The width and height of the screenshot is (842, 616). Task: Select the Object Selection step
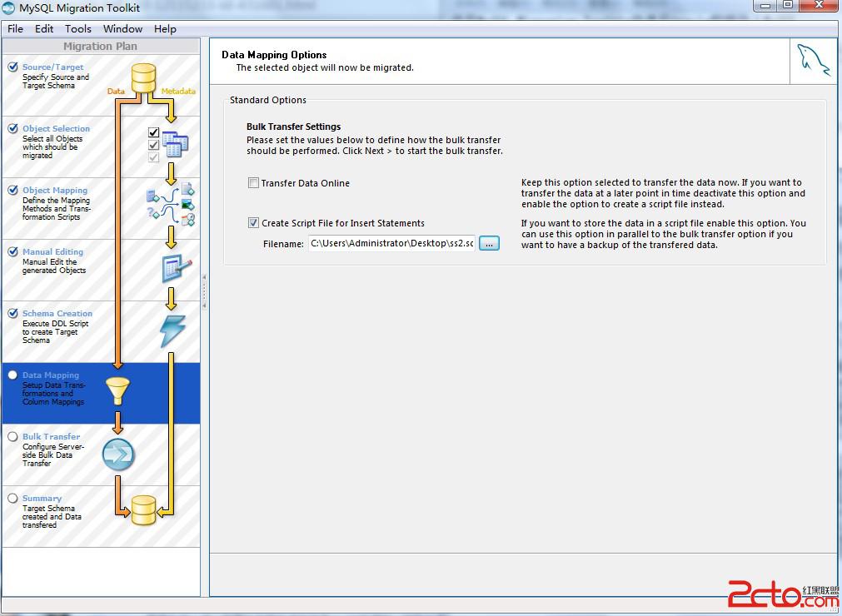(x=101, y=147)
